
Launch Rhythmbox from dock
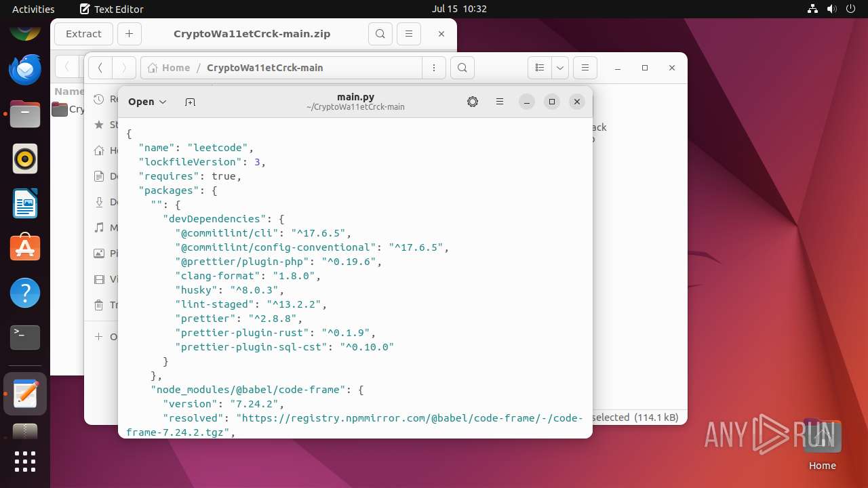[x=25, y=159]
